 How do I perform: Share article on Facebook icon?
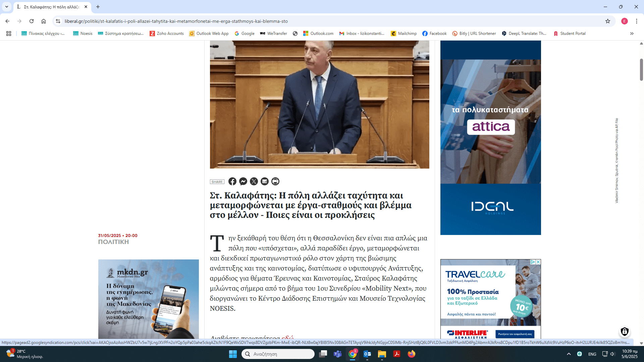[x=232, y=181]
